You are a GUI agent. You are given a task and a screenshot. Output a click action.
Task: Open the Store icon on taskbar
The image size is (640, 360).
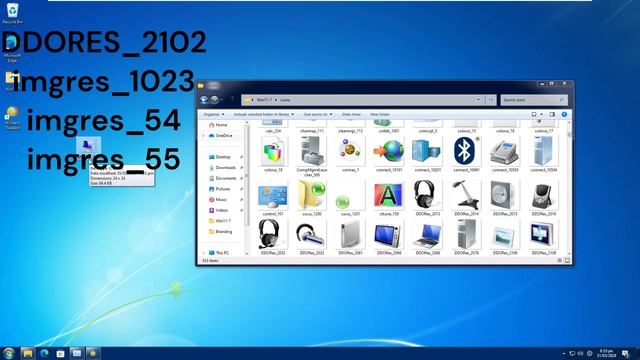(x=60, y=353)
